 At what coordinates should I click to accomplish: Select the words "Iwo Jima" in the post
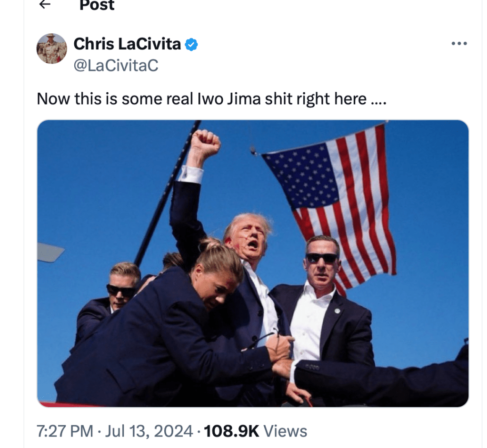(x=229, y=99)
